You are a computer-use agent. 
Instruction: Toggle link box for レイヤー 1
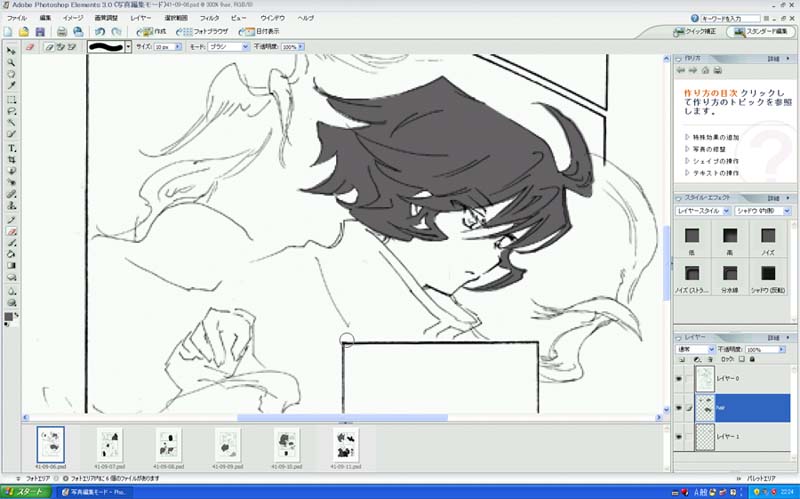689,437
